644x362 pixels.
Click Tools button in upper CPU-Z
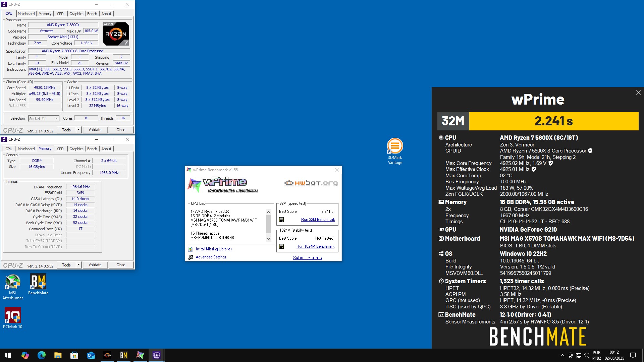[66, 130]
